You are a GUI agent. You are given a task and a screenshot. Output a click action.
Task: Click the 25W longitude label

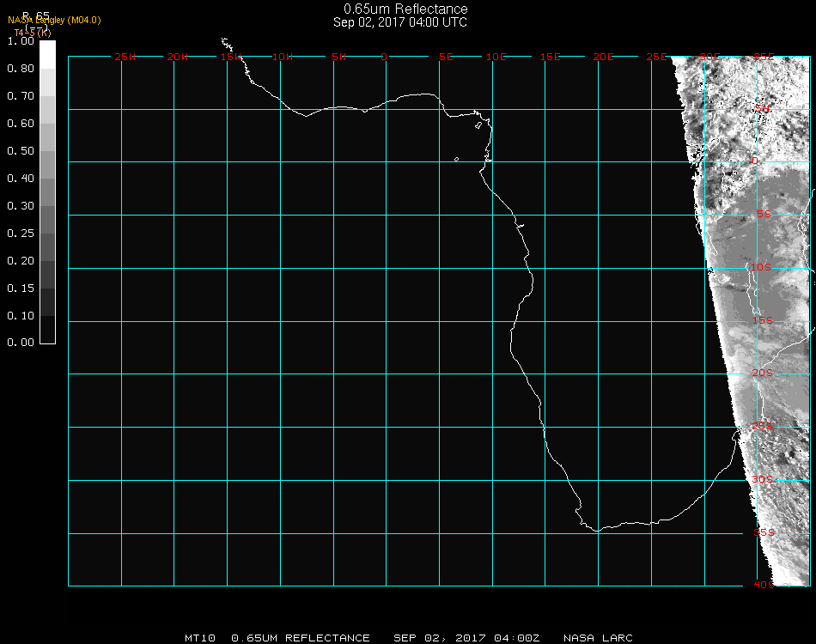pyautogui.click(x=125, y=57)
